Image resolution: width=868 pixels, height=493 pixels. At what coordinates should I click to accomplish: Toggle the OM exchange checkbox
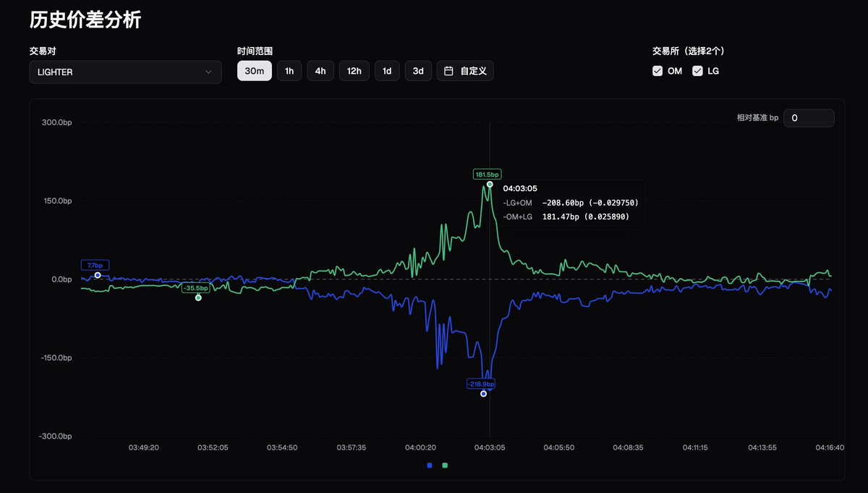click(x=658, y=71)
